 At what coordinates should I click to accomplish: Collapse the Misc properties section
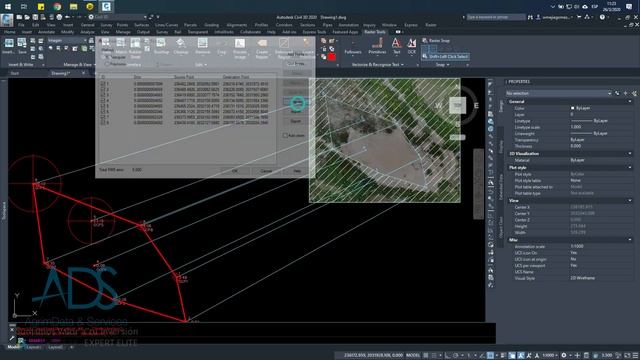pos(629,240)
